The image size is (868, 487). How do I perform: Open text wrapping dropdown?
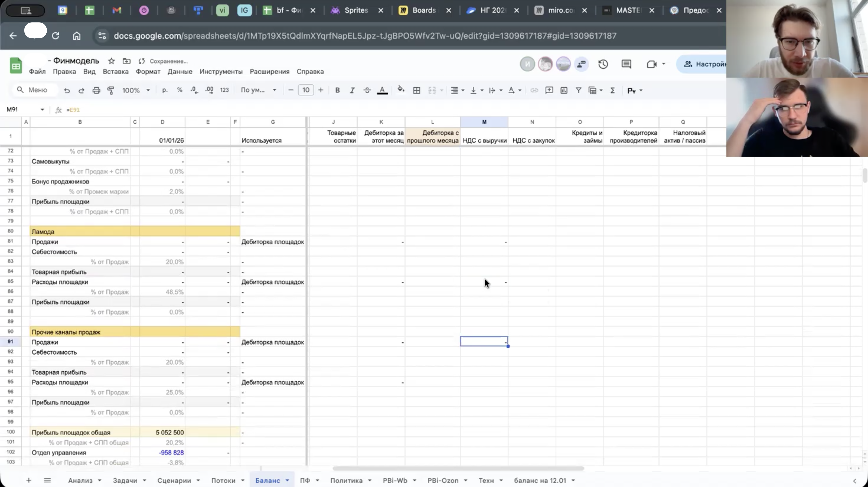[495, 90]
